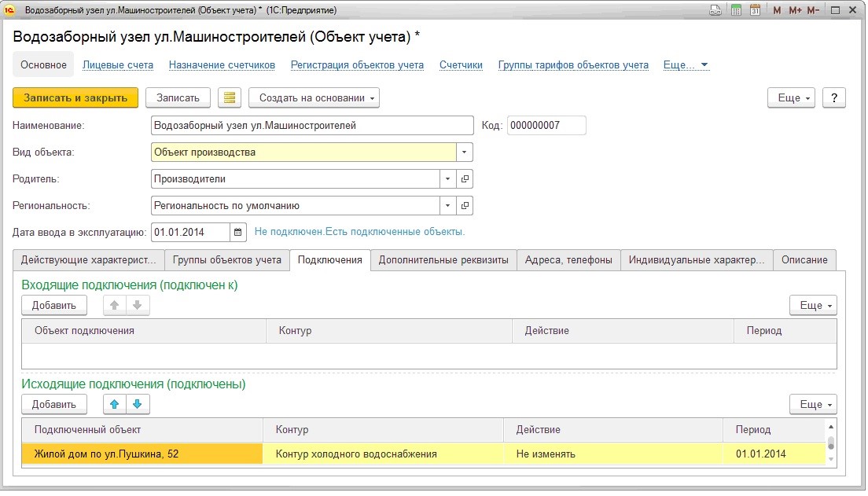Open Еще menu in outgoing connections section
Image resolution: width=868 pixels, height=496 pixels.
click(x=813, y=404)
